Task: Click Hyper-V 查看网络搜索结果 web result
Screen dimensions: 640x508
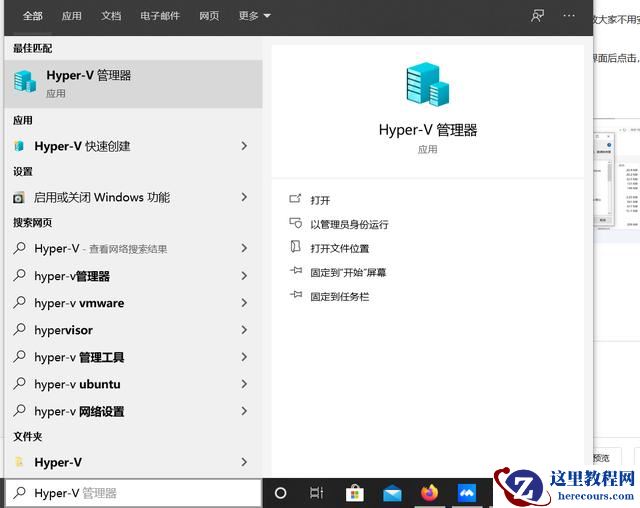Action: tap(133, 248)
